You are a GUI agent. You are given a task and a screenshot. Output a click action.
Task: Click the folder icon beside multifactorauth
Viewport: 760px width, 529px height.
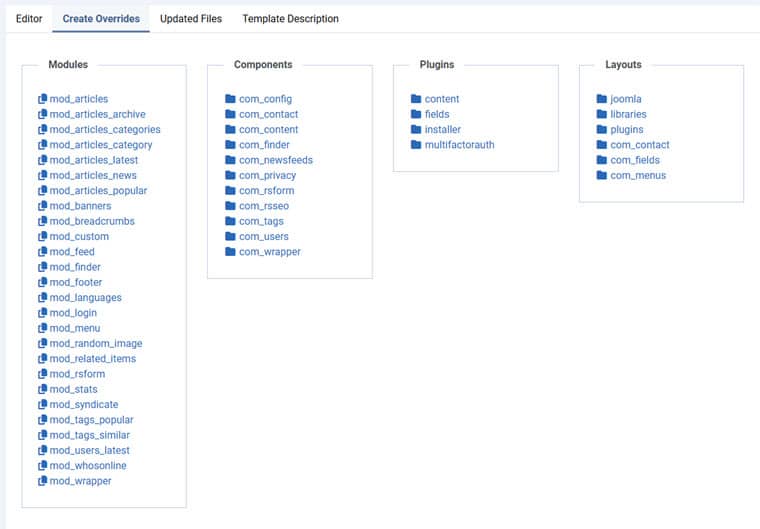416,144
